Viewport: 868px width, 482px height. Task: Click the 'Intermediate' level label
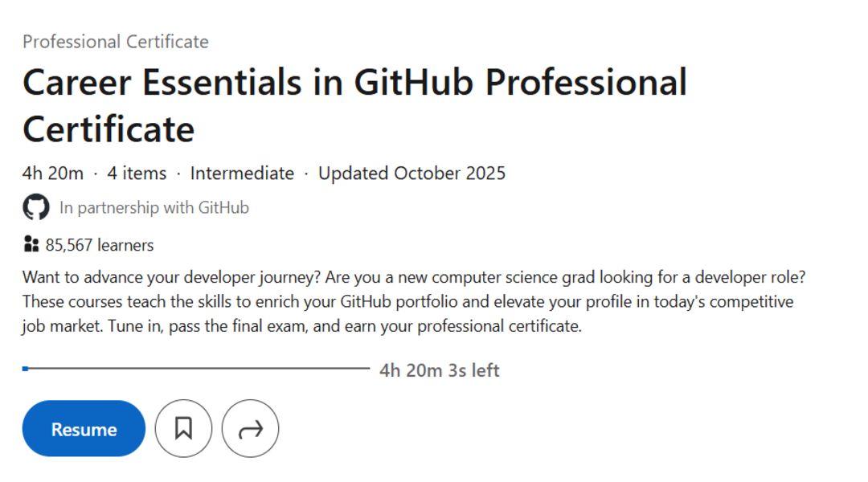(x=242, y=174)
